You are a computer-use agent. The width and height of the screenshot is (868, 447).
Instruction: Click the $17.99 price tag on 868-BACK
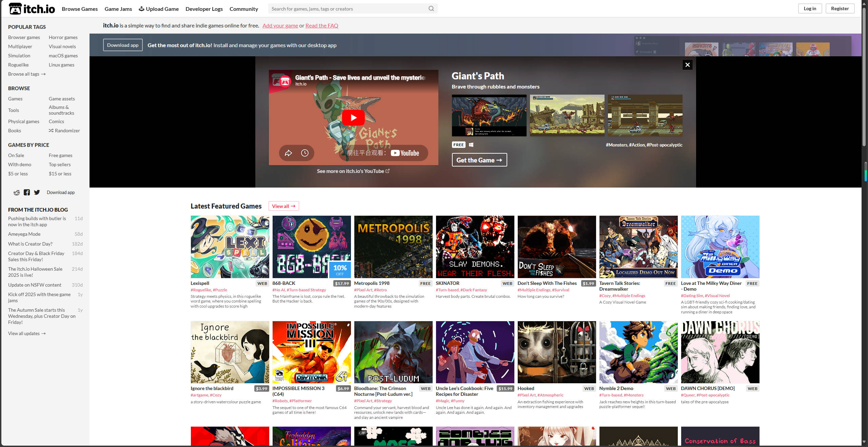pos(342,284)
